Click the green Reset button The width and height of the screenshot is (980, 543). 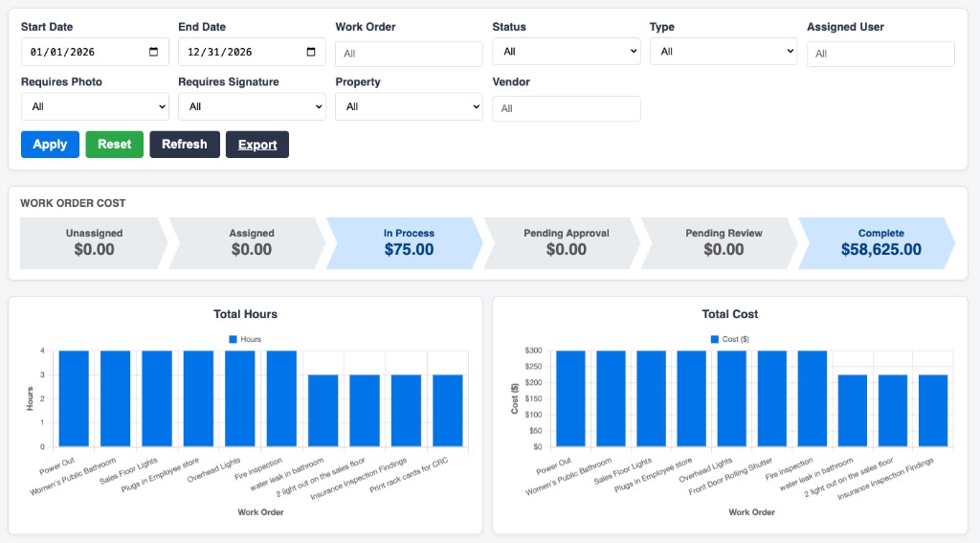coord(115,145)
